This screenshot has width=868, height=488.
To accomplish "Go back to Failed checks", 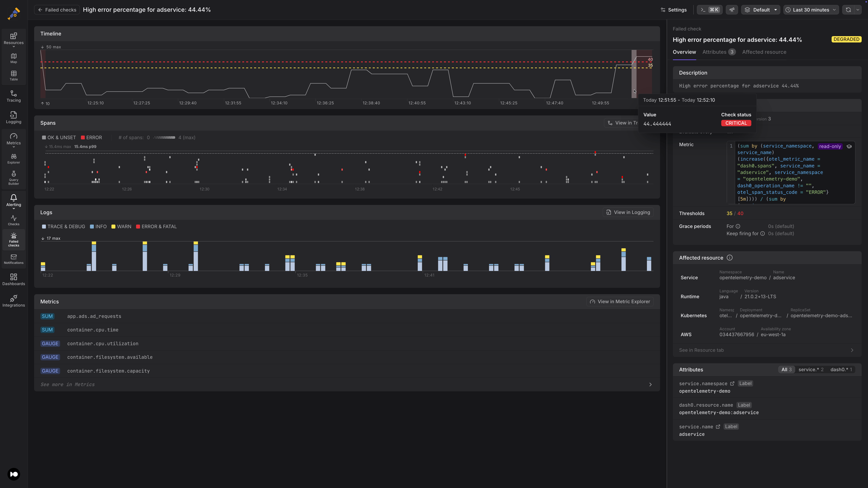I will (x=57, y=10).
